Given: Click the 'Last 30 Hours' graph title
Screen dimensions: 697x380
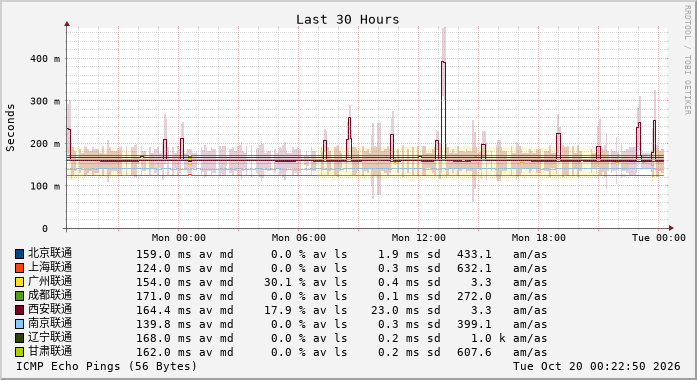Looking at the screenshot, I should pyautogui.click(x=348, y=20).
